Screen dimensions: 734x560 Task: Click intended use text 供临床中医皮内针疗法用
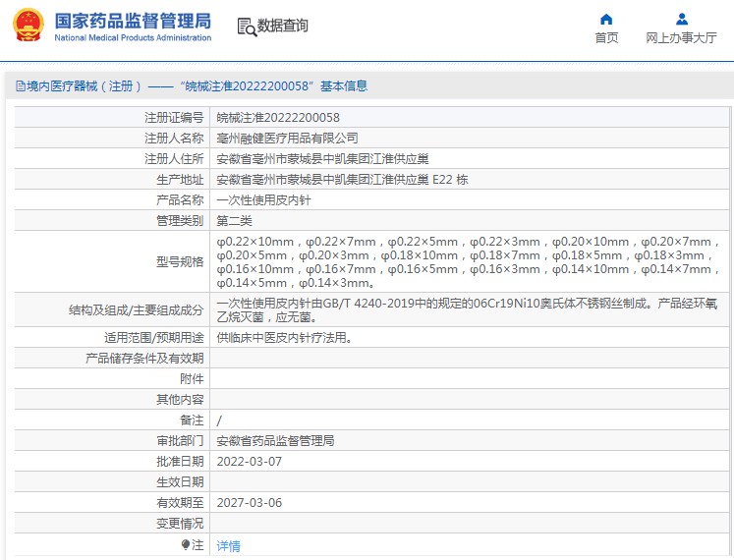click(x=285, y=338)
